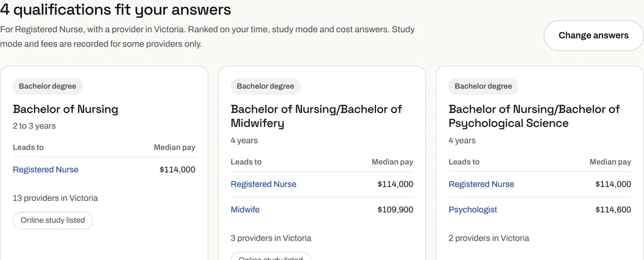Viewport: 644px width, 260px height.
Task: Click 2 providers in Victoria text
Action: coord(489,238)
